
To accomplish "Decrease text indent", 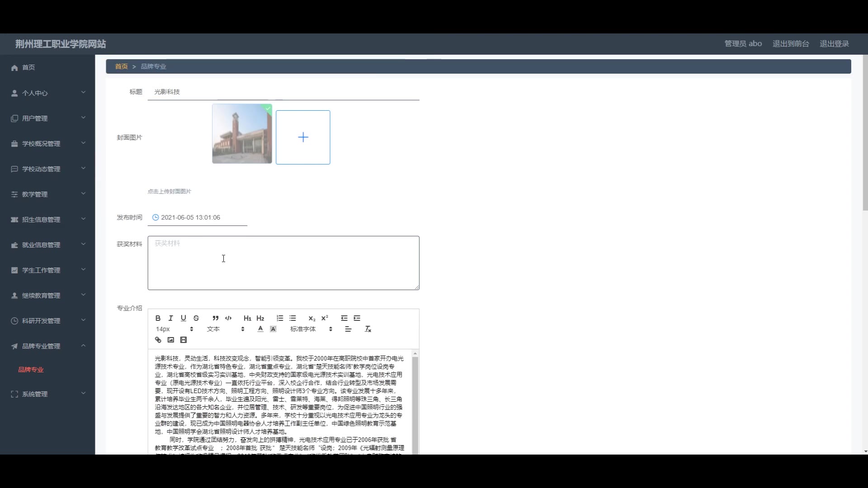I will pos(344,318).
